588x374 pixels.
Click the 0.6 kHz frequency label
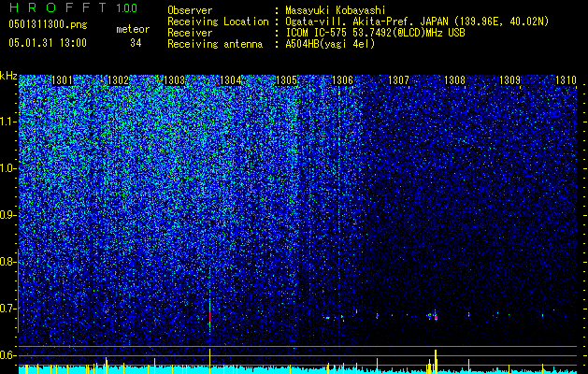pyautogui.click(x=8, y=355)
